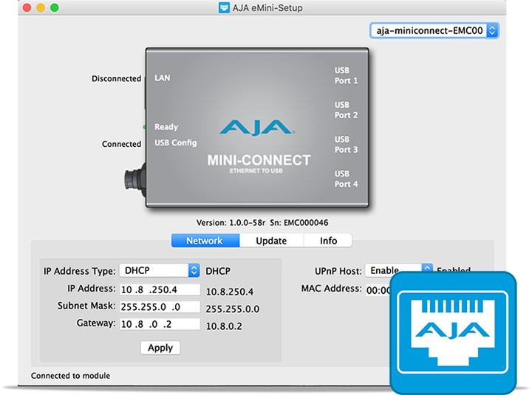Click the Gateway input field
Viewport: 532px width, 395px height.
160,324
